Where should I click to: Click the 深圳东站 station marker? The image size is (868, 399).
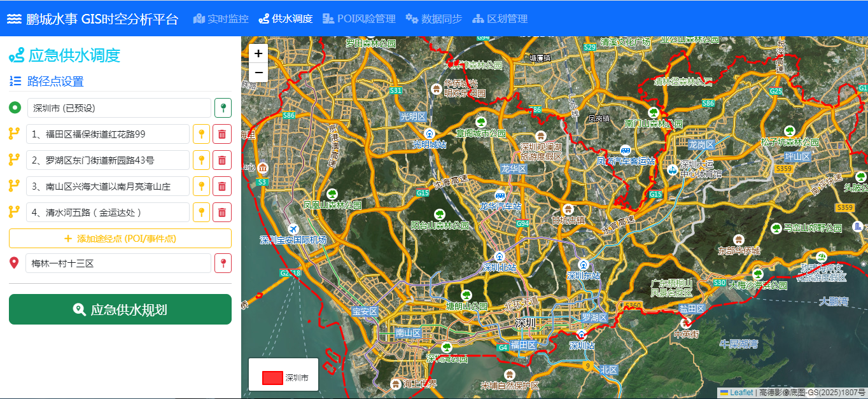point(583,264)
